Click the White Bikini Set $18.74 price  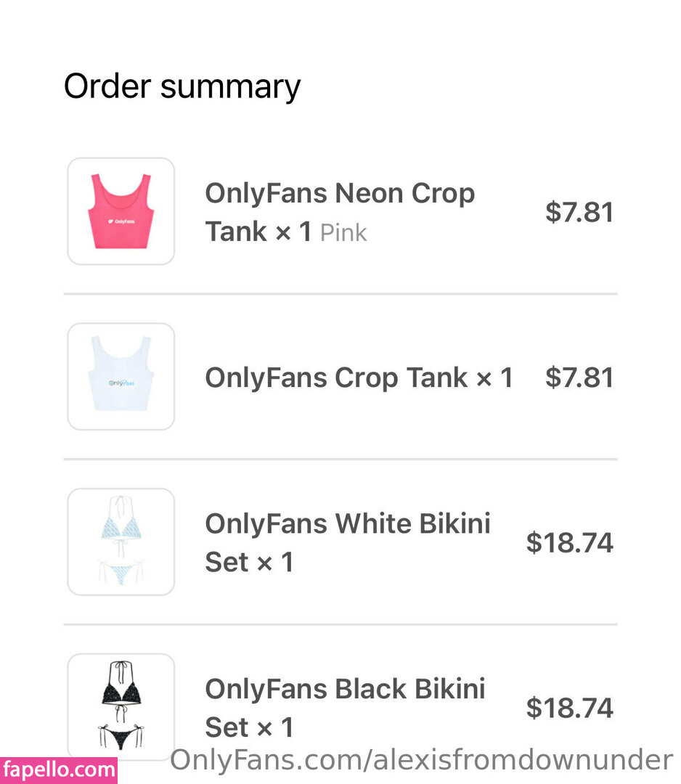pyautogui.click(x=570, y=542)
